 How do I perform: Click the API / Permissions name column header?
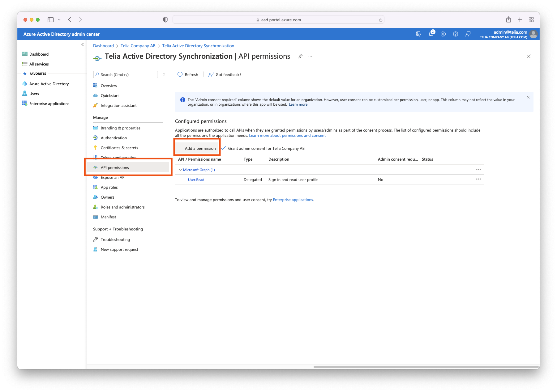pyautogui.click(x=199, y=159)
